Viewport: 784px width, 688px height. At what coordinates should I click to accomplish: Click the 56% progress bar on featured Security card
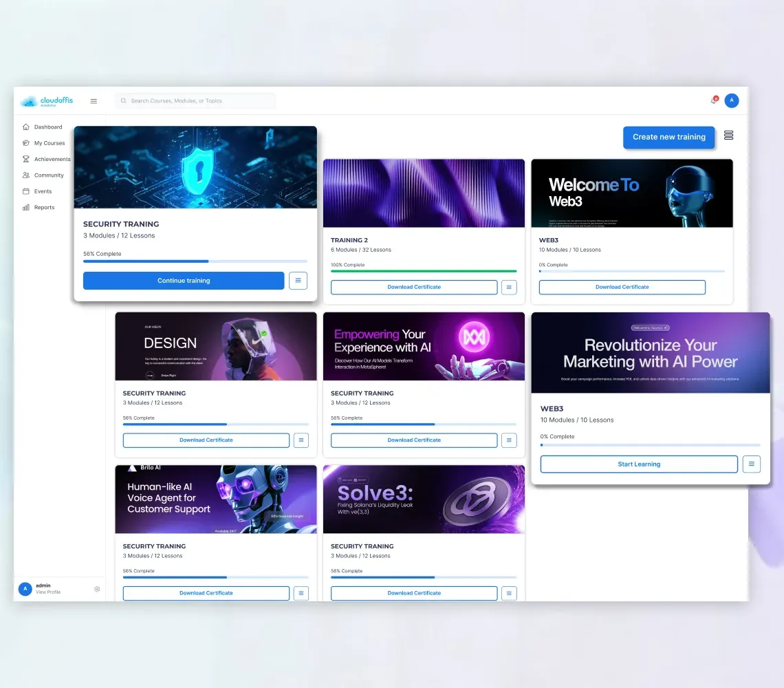(195, 261)
